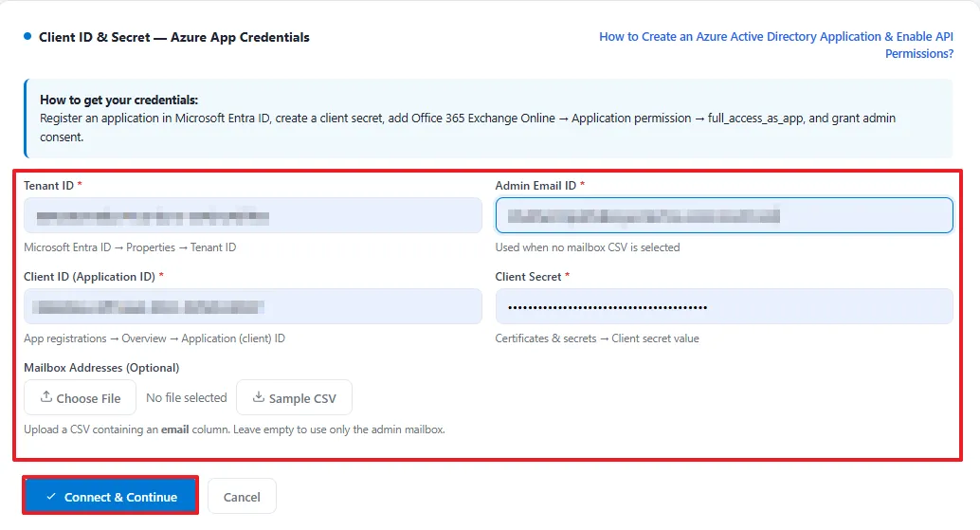Focus the Tenant ID input field

[252, 215]
